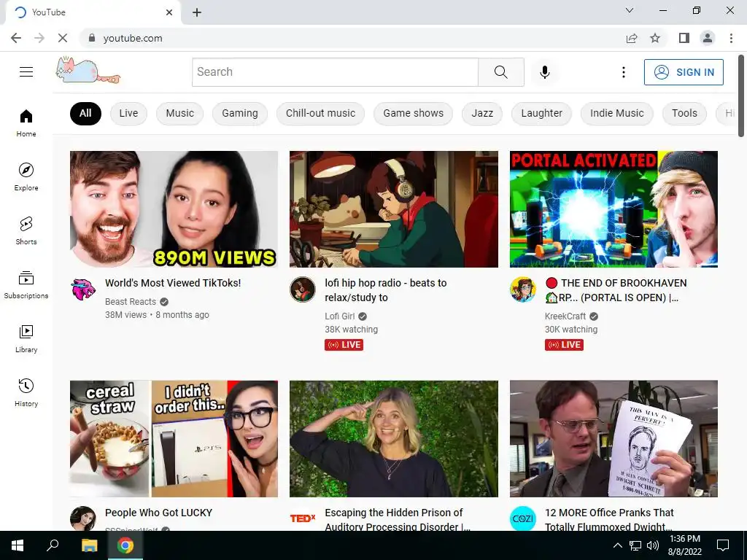The width and height of the screenshot is (747, 560).
Task: Open the cereal straw thumbnail
Action: pos(174,438)
